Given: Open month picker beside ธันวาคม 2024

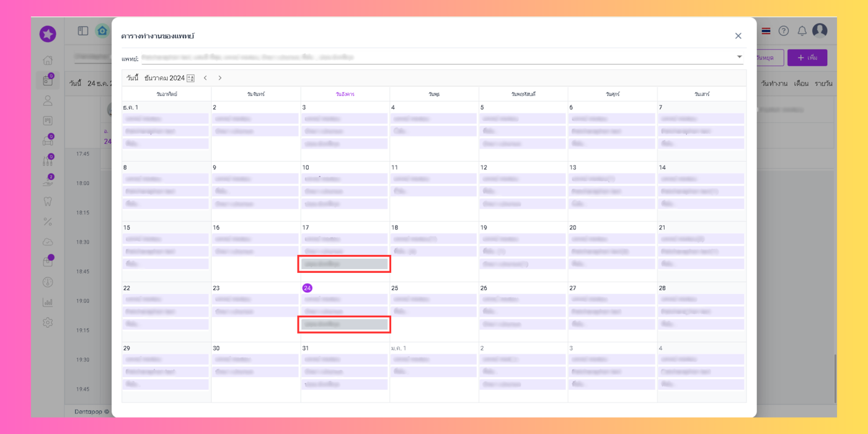Looking at the screenshot, I should coord(190,78).
